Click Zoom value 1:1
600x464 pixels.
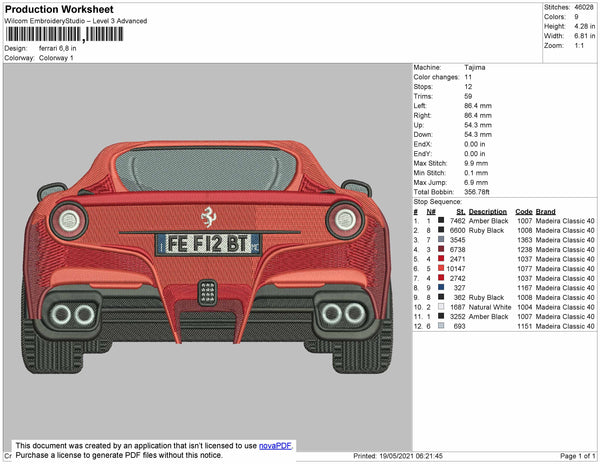coord(579,46)
